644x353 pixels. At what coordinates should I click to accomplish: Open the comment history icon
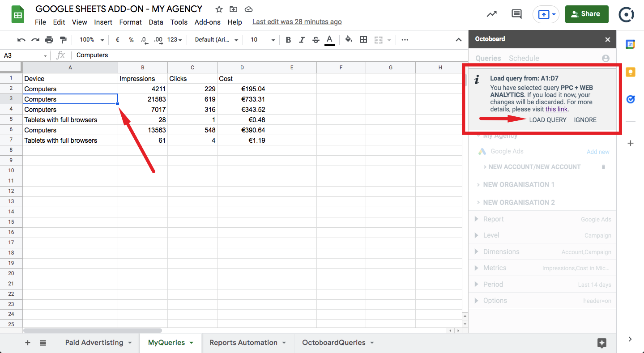(516, 14)
